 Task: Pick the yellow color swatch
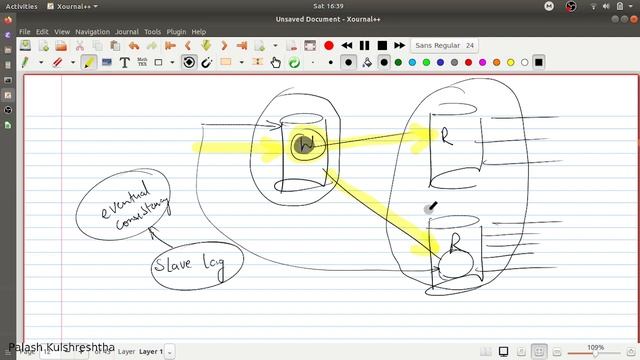click(511, 62)
